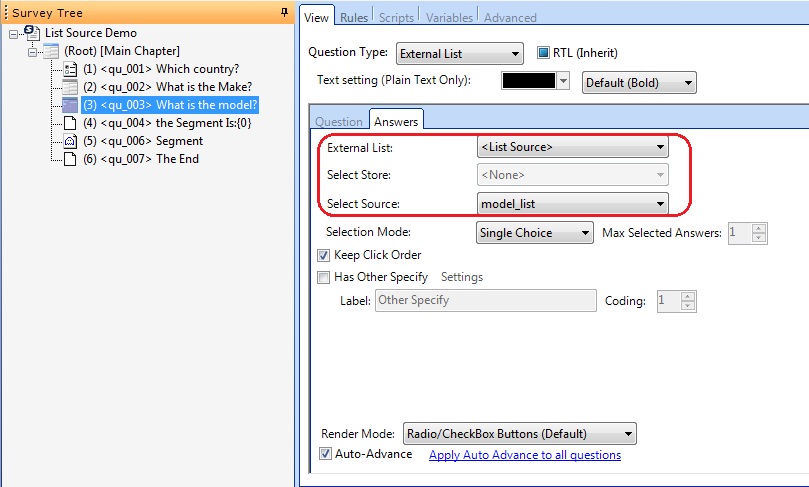Open the Scripts tab
The width and height of the screenshot is (809, 487).
tap(396, 17)
